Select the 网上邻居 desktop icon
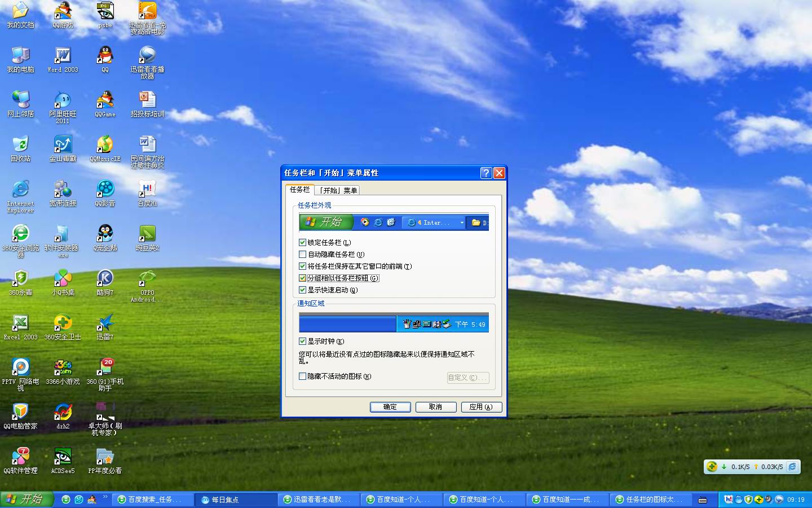The height and width of the screenshot is (508, 812). [x=20, y=104]
